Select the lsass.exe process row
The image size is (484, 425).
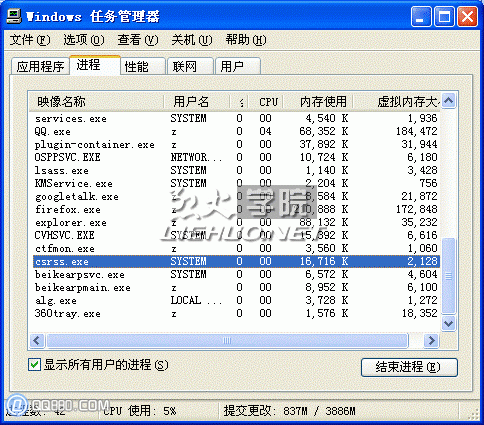tap(236, 170)
